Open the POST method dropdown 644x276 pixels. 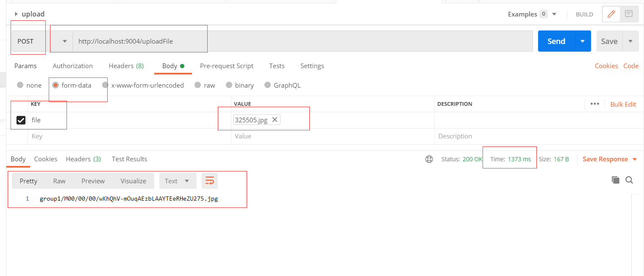[42, 41]
